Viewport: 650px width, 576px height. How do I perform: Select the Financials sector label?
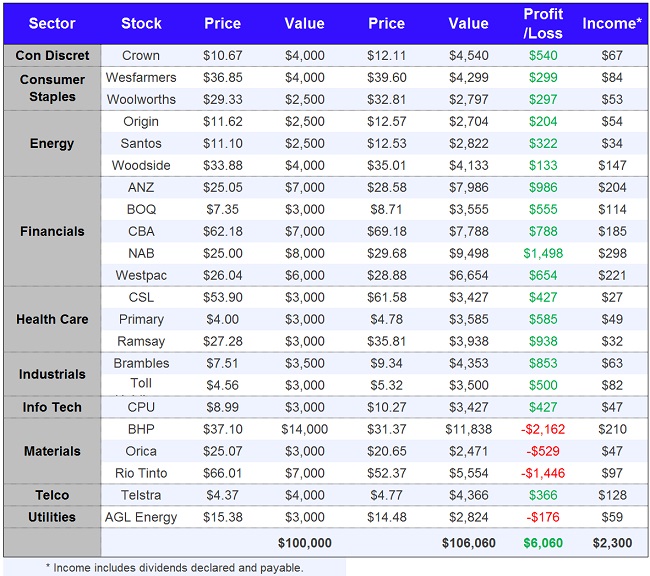click(x=52, y=231)
